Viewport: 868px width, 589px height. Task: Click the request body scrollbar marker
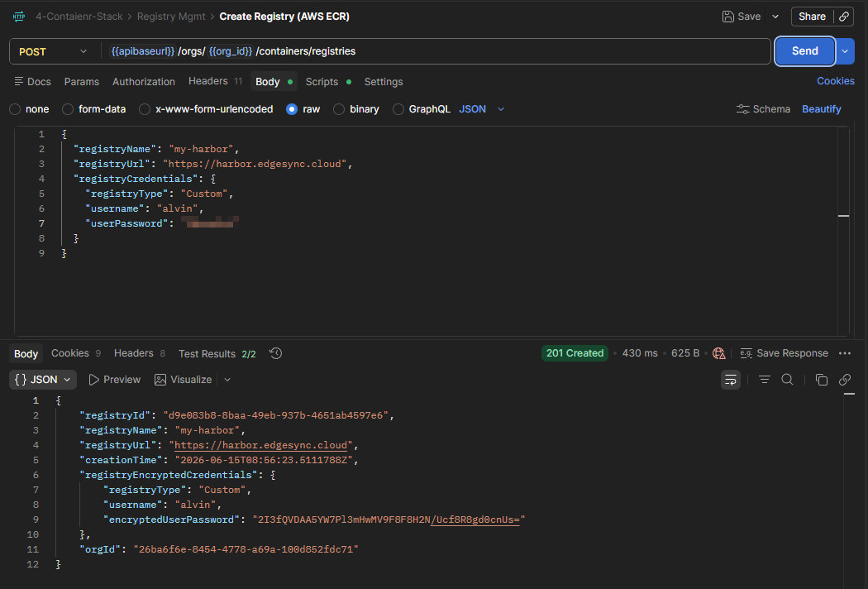pos(844,216)
